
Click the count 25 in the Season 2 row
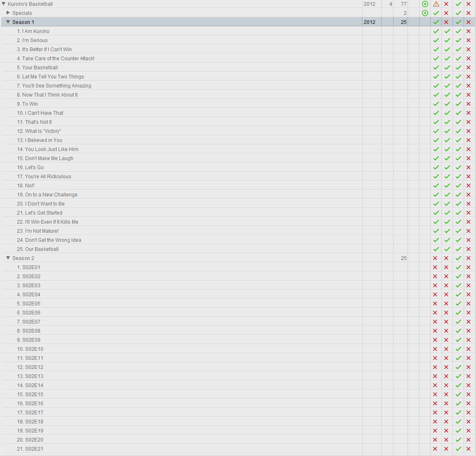coord(403,258)
